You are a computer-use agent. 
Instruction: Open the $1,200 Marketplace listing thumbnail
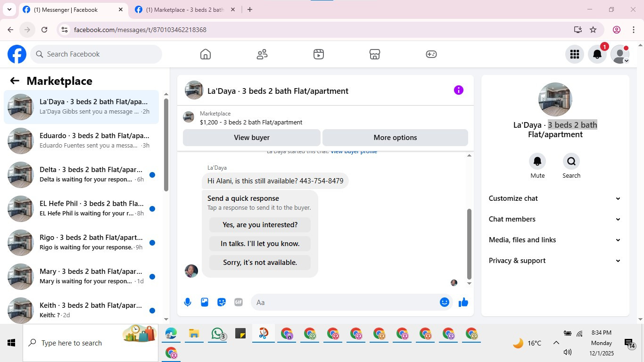189,117
